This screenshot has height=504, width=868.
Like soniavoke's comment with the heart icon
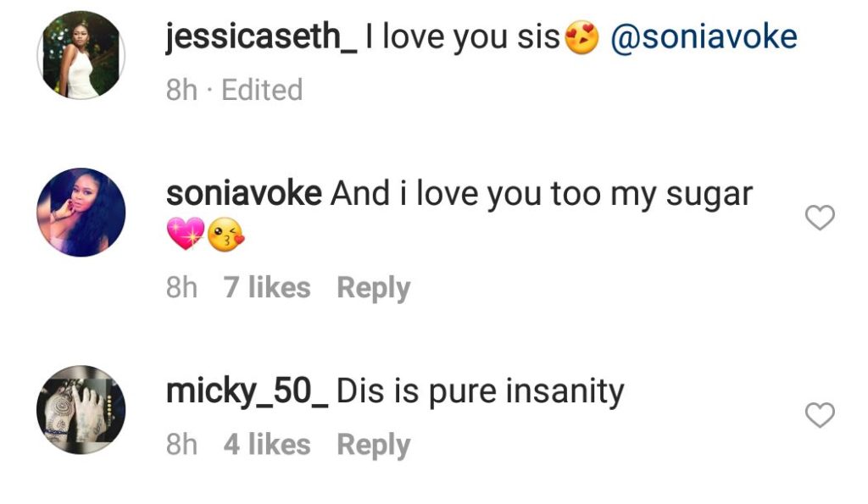click(x=819, y=219)
